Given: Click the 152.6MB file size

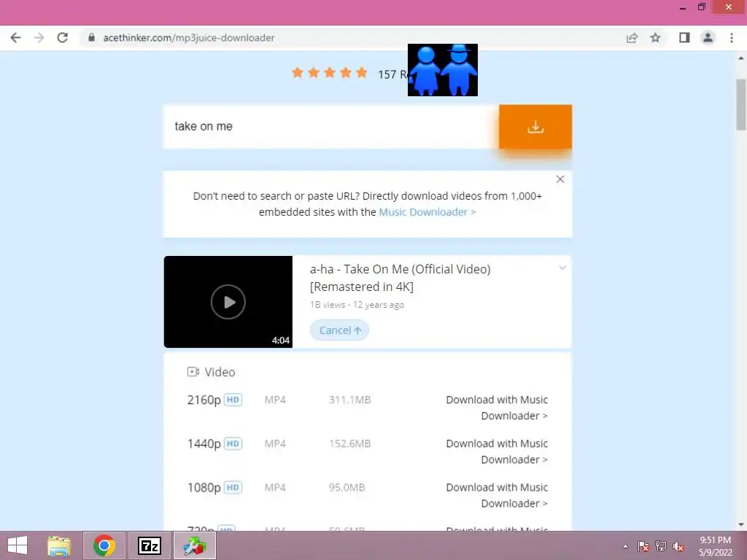Looking at the screenshot, I should 349,444.
